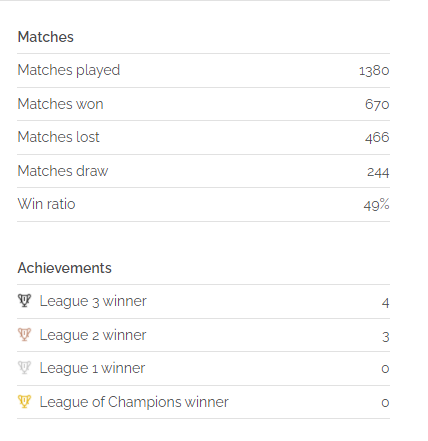Click the League 1 winner text
428x441 pixels.
(x=92, y=368)
